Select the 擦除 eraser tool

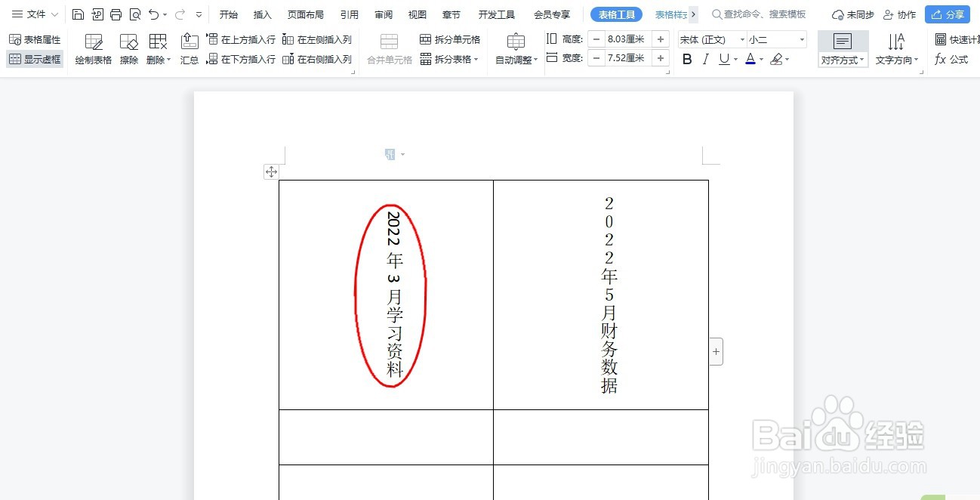129,50
